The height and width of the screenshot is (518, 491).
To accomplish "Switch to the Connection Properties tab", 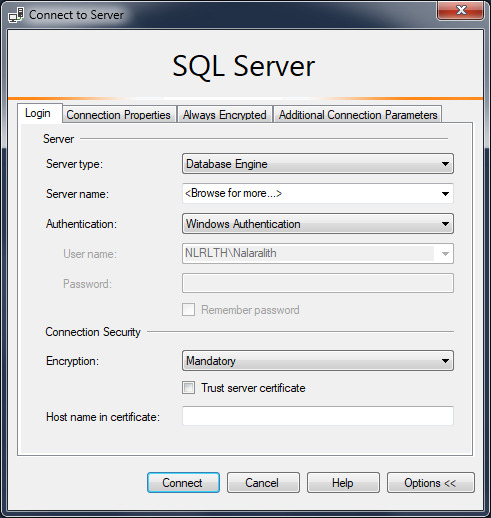I will pos(119,115).
